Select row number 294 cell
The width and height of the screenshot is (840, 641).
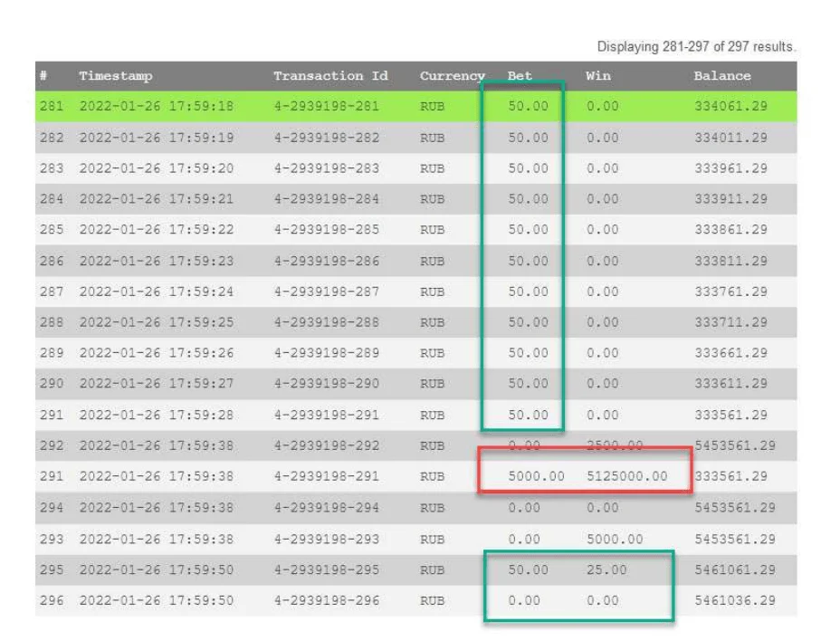click(52, 508)
